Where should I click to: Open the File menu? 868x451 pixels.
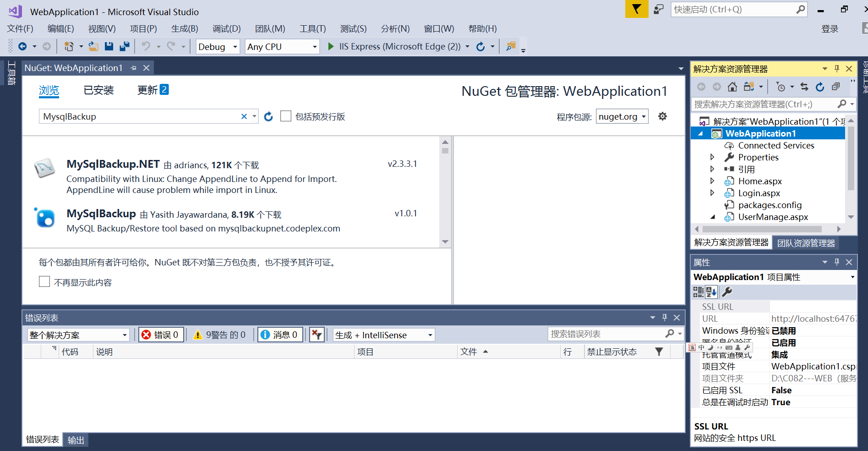(x=20, y=28)
